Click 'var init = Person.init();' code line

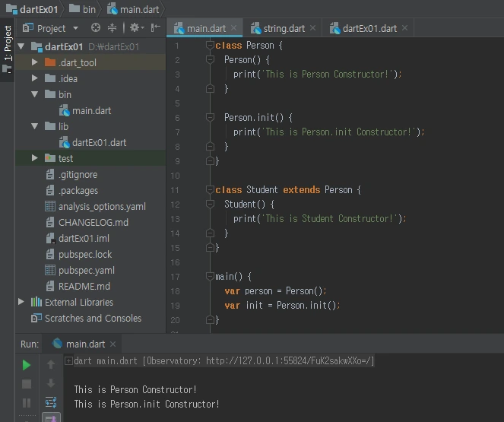tap(282, 306)
